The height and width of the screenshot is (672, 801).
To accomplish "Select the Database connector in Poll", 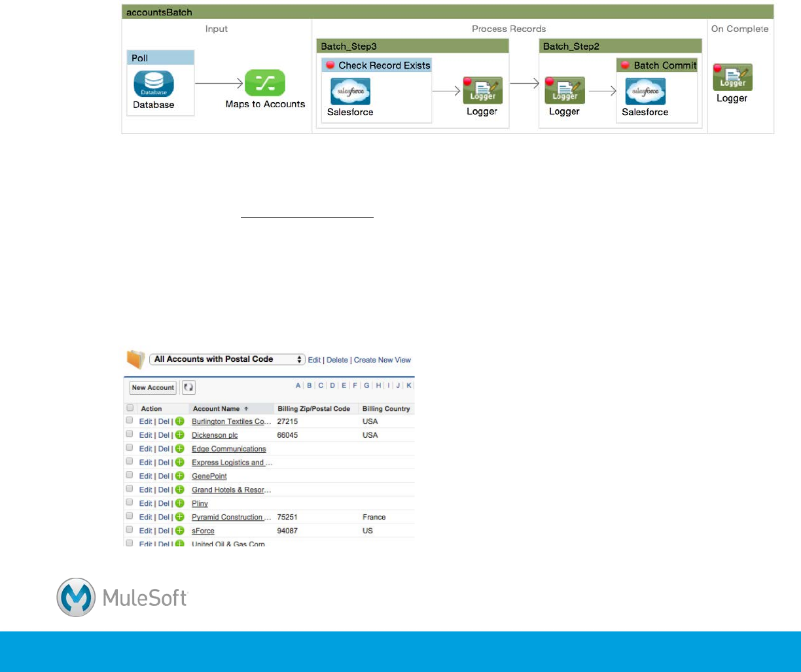I will point(154,84).
